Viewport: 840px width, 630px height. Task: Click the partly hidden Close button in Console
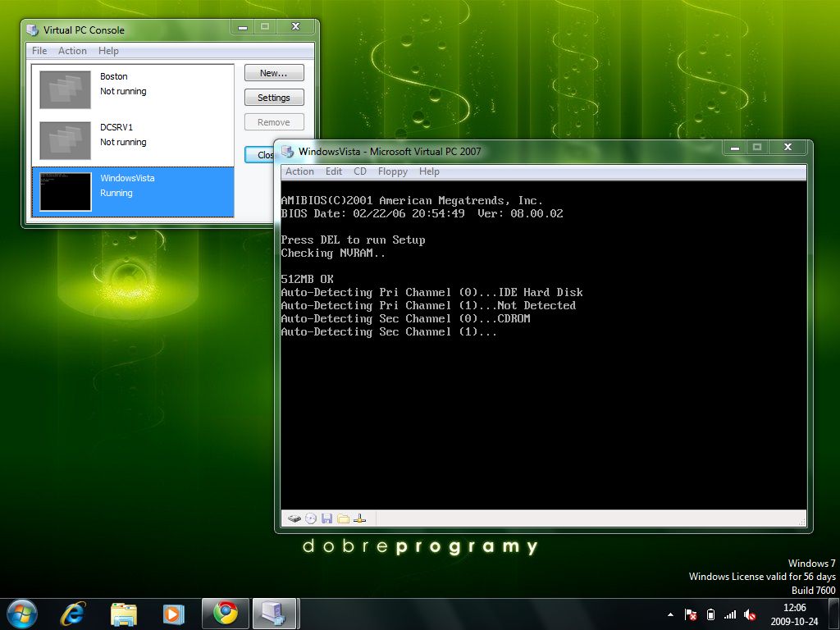pyautogui.click(x=259, y=155)
